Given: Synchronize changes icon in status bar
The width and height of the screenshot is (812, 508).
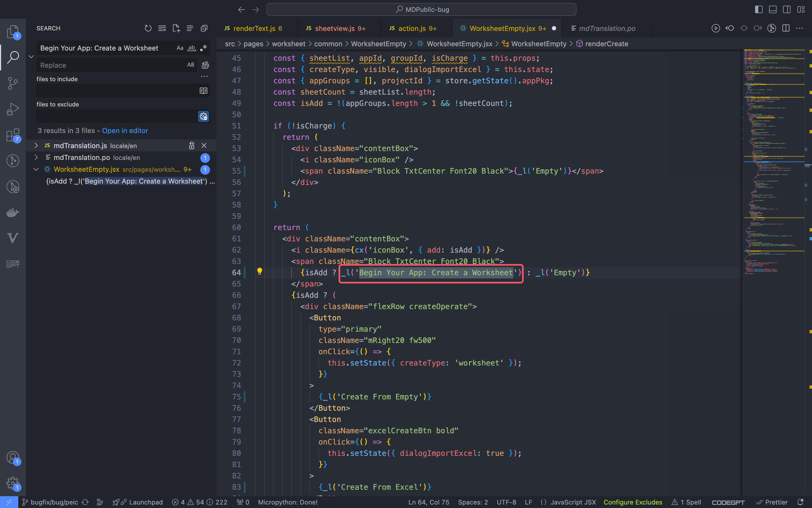Looking at the screenshot, I should [x=85, y=502].
